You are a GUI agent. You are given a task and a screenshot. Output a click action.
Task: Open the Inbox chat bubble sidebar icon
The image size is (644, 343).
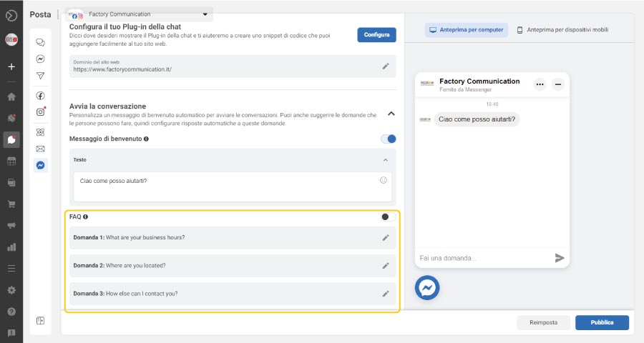(11, 140)
